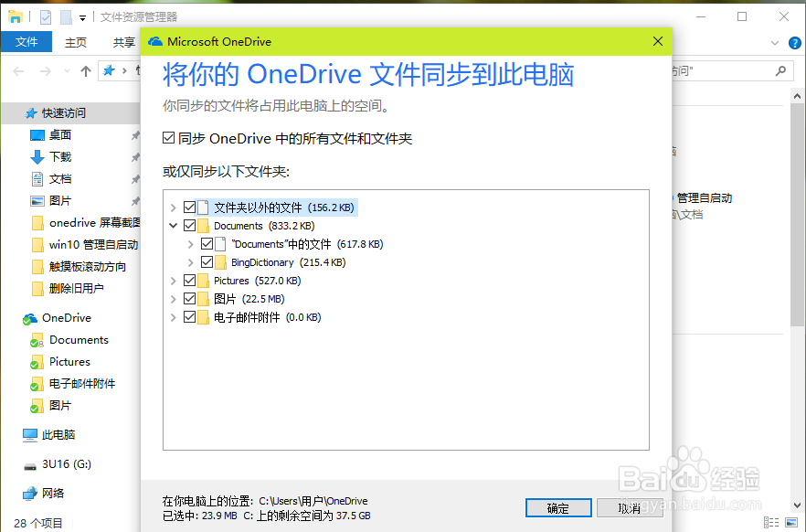The image size is (806, 532).
Task: Click the Desktop (桌面) icon in sidebar
Action: pos(37,135)
